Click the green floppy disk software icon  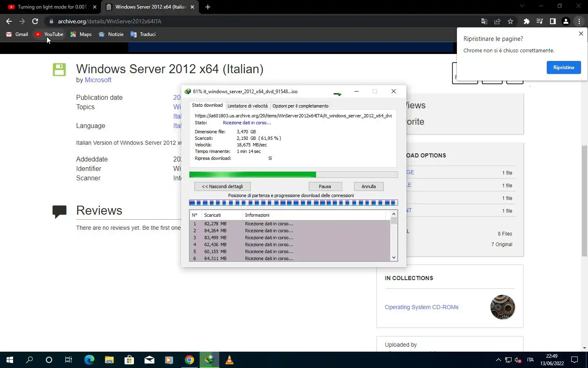[59, 70]
